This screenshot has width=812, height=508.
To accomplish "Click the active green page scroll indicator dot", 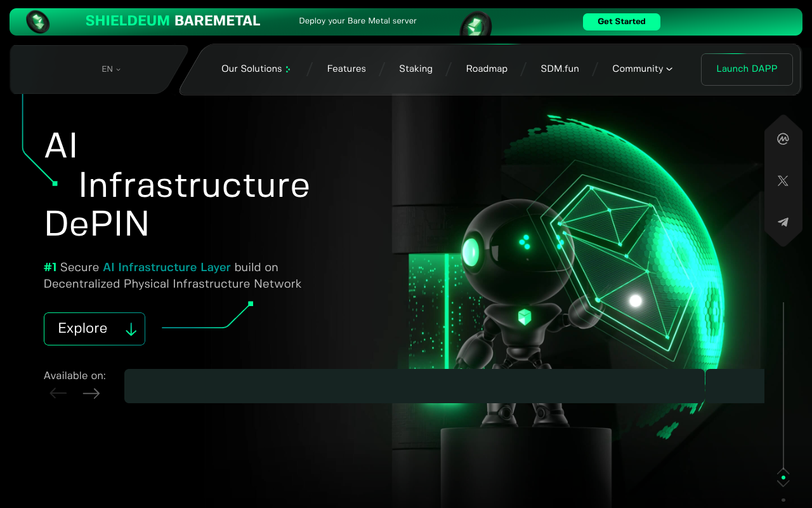I will pos(783,478).
